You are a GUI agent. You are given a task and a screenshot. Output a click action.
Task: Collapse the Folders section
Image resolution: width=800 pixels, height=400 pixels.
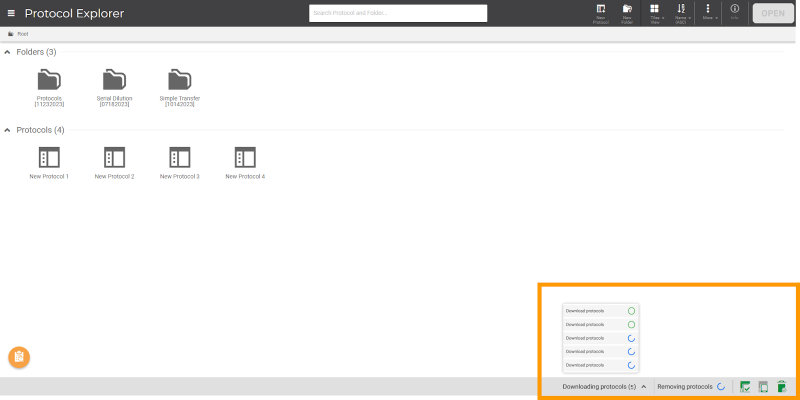click(8, 52)
